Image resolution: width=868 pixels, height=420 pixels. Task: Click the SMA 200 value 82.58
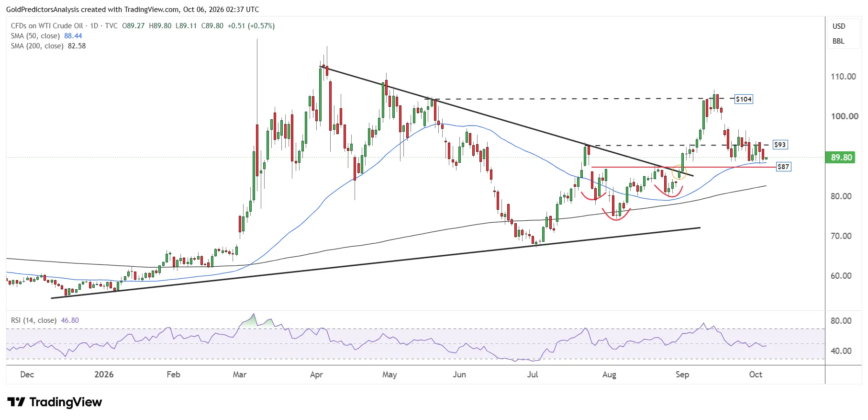tap(77, 46)
